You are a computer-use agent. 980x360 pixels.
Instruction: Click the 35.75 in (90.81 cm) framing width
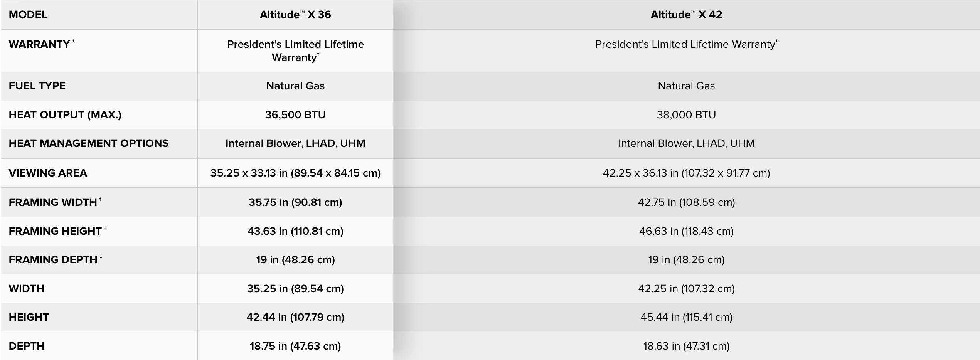(x=295, y=202)
